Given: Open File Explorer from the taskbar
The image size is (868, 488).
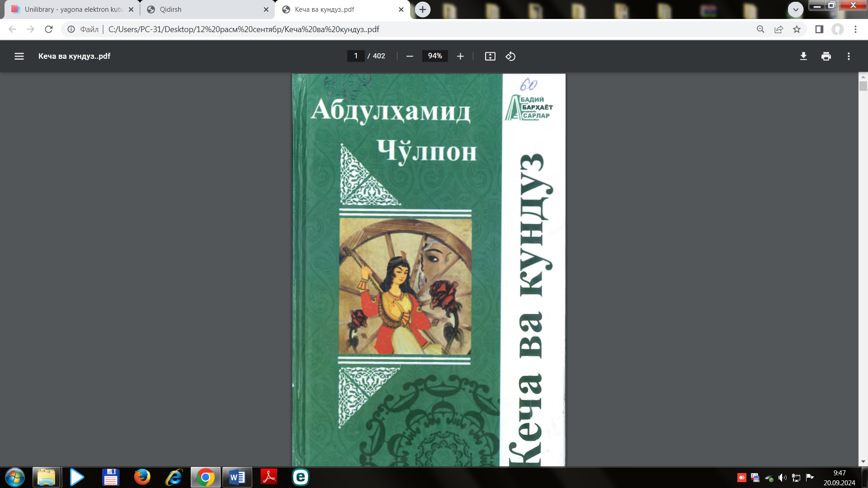Looking at the screenshot, I should (x=46, y=477).
